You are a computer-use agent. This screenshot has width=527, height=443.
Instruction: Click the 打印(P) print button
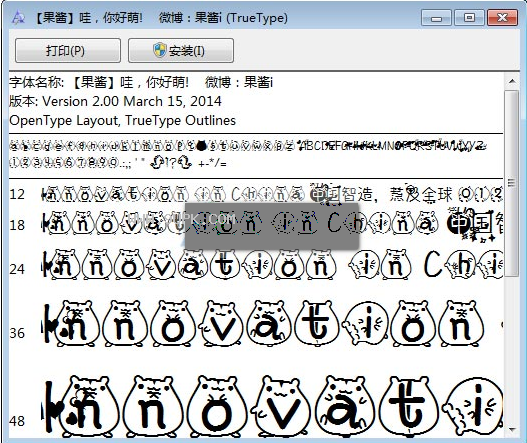[x=68, y=51]
